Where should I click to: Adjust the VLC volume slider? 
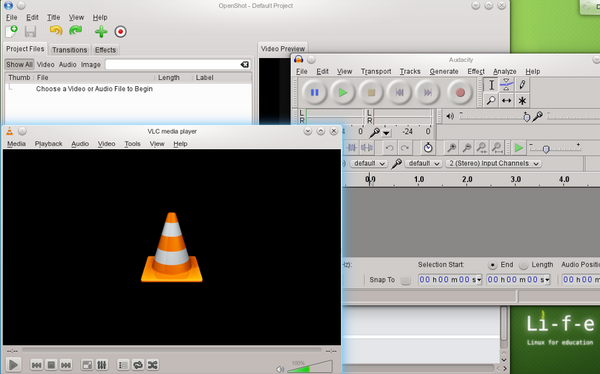click(310, 367)
